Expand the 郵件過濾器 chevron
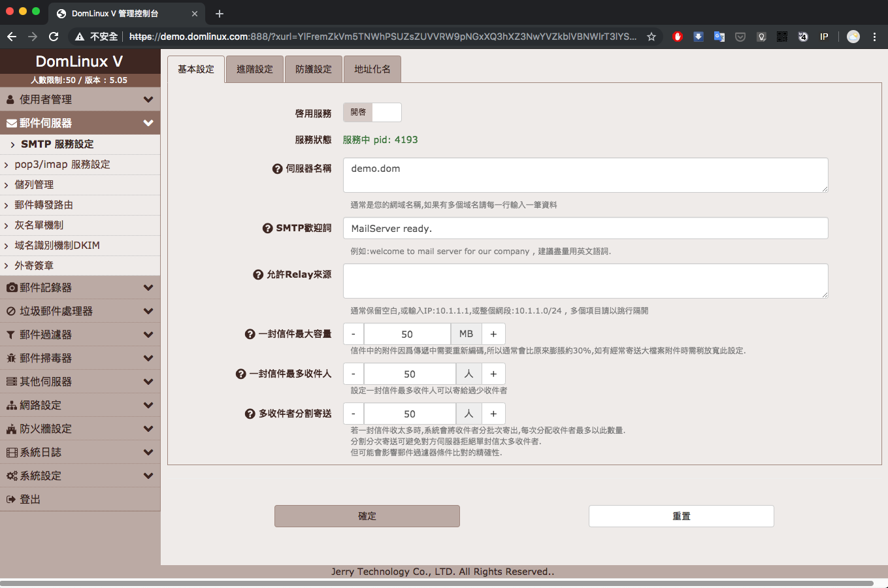Image resolution: width=888 pixels, height=588 pixels. [x=148, y=335]
